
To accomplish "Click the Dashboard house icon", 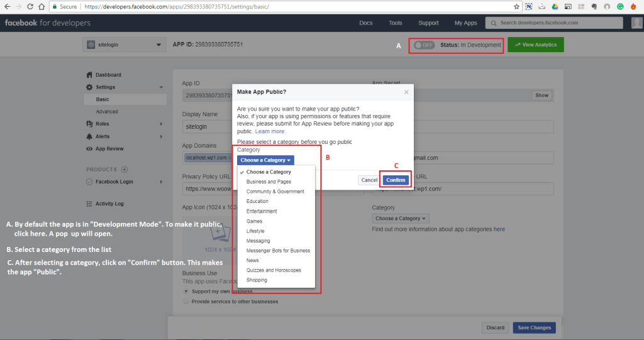I will pyautogui.click(x=89, y=75).
